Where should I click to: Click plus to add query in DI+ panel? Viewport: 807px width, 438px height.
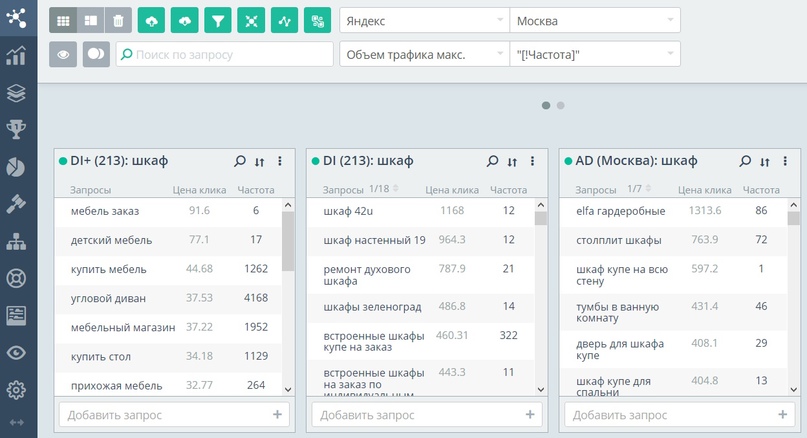tap(277, 414)
